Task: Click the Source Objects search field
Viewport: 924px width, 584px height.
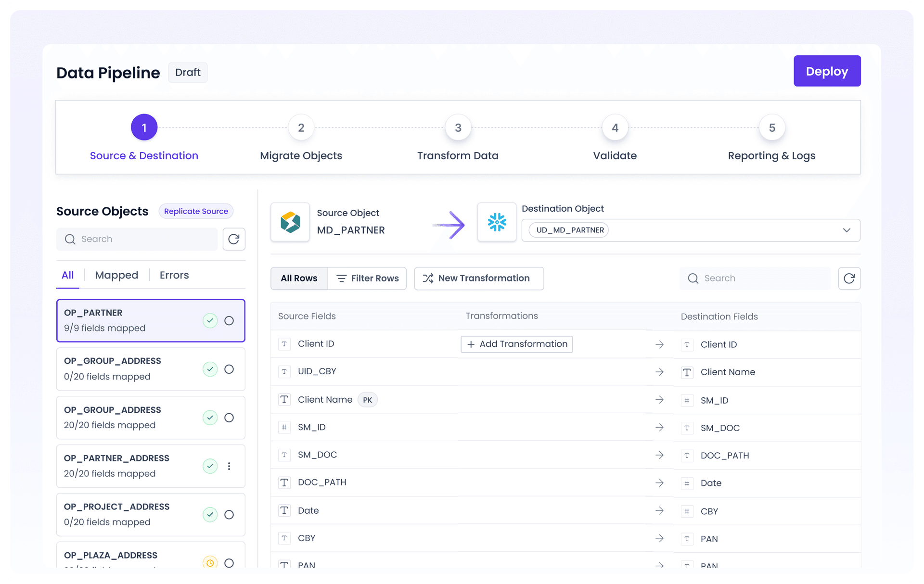Action: click(x=137, y=239)
